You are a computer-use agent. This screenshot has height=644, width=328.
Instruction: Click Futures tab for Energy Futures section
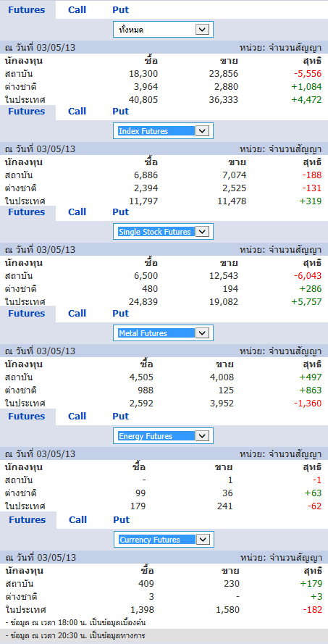click(x=27, y=416)
